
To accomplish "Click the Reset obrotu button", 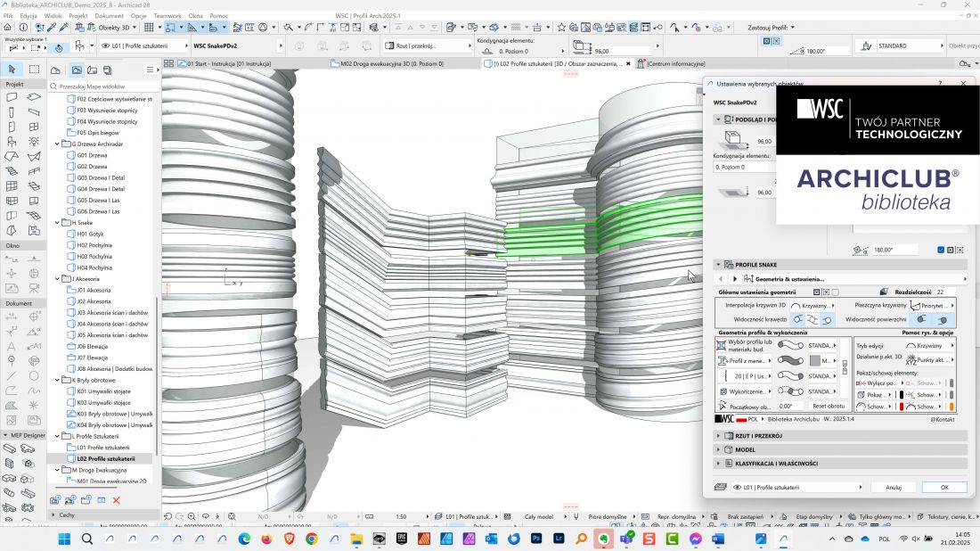I will 829,406.
